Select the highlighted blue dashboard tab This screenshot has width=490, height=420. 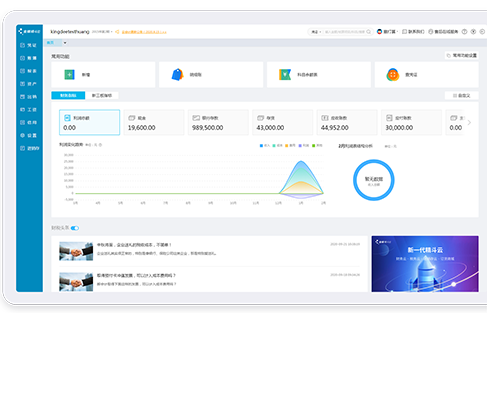coord(68,96)
